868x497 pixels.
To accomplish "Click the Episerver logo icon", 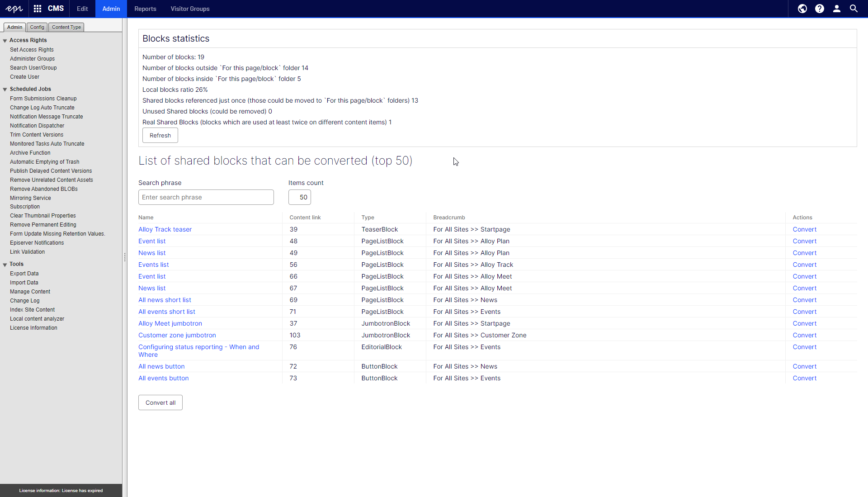I will tap(14, 9).
